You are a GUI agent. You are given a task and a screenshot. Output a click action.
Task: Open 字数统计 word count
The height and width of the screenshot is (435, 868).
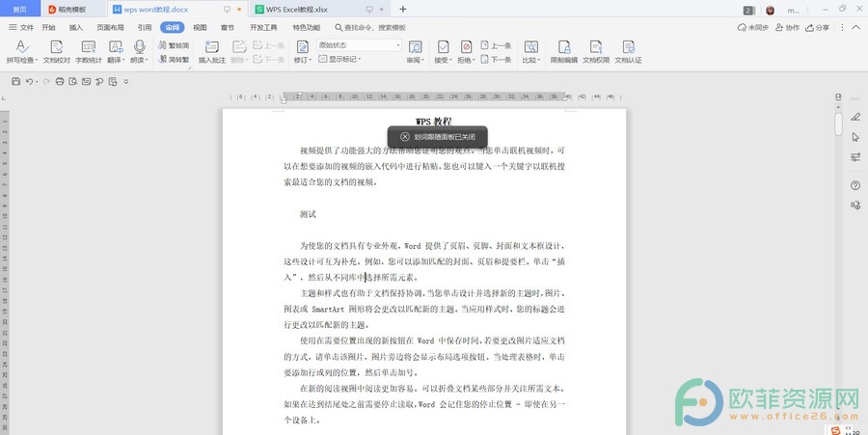pyautogui.click(x=89, y=51)
